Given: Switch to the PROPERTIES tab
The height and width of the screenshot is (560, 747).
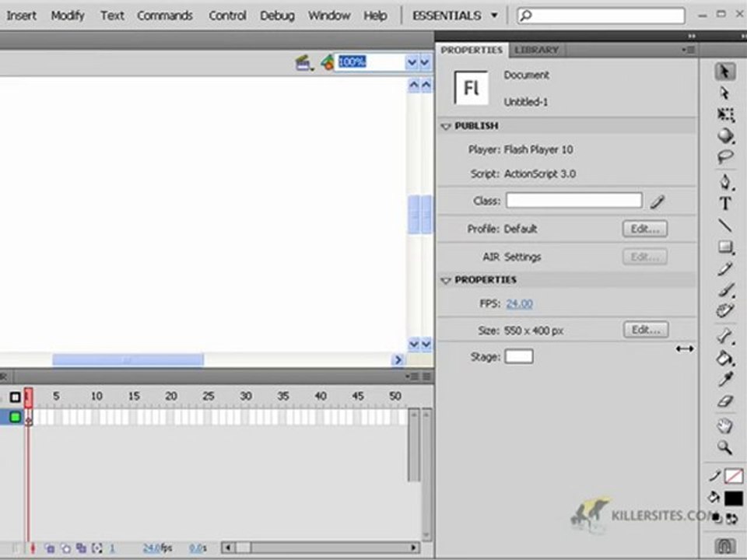Looking at the screenshot, I should pyautogui.click(x=472, y=50).
